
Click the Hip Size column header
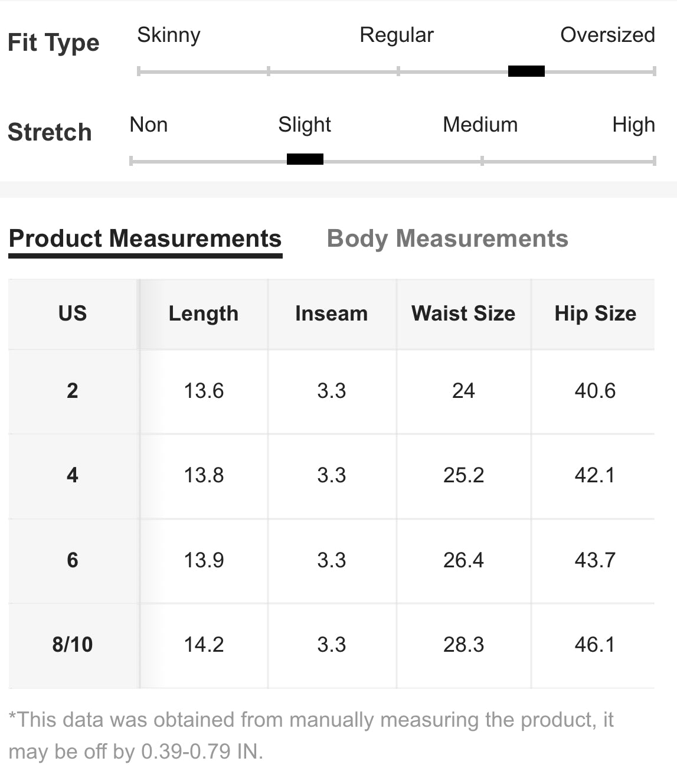pyautogui.click(x=595, y=313)
